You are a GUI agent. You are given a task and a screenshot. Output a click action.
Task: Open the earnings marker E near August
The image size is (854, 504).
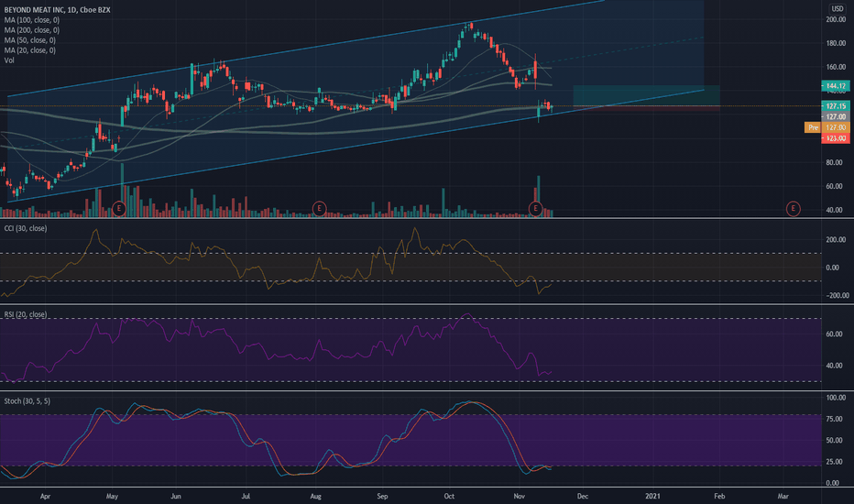point(319,208)
